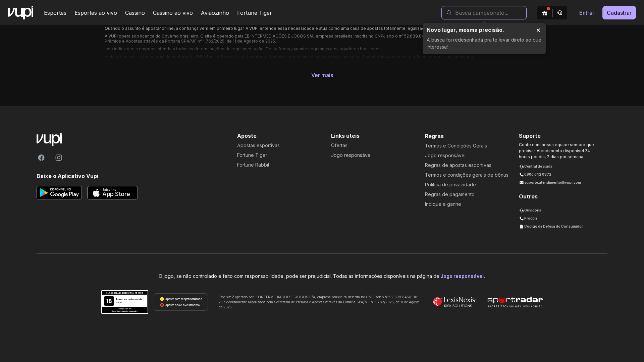Open the headset support icon in the header
This screenshot has height=362, width=644.
(560, 13)
